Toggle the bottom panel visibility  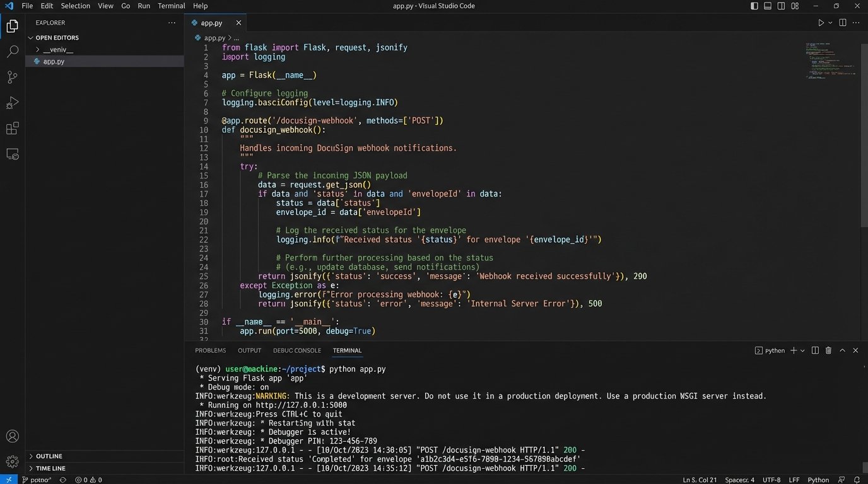click(x=768, y=6)
